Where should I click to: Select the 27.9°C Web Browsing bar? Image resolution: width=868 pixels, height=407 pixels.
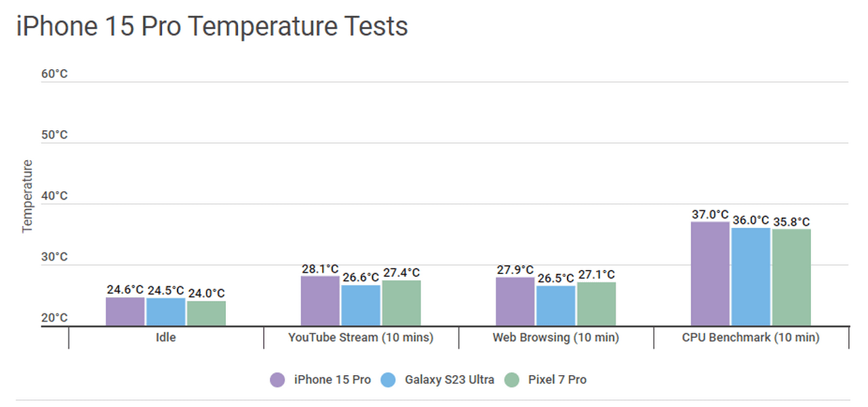(515, 302)
